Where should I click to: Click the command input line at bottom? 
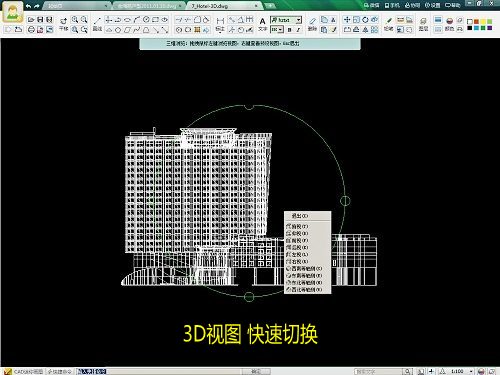point(158,371)
